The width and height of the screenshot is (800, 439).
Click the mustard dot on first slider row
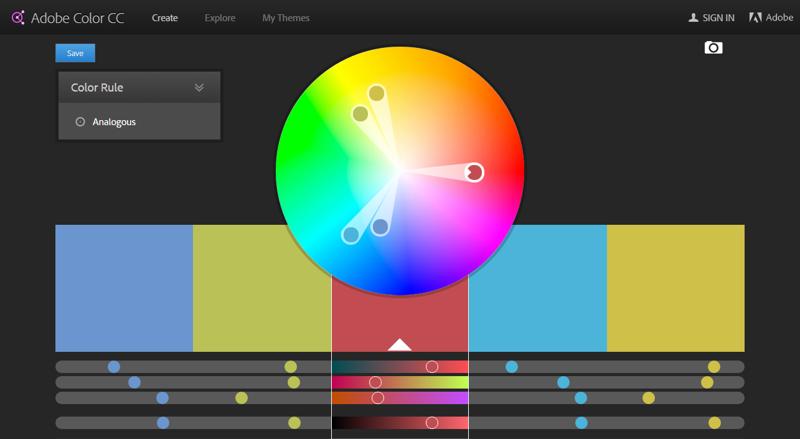pos(714,367)
